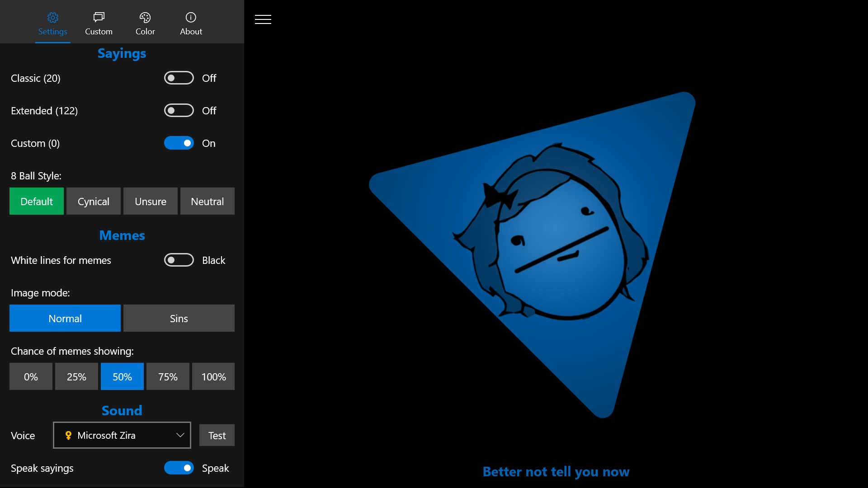Set meme chance to 0%
This screenshot has height=488, width=868.
tap(31, 377)
